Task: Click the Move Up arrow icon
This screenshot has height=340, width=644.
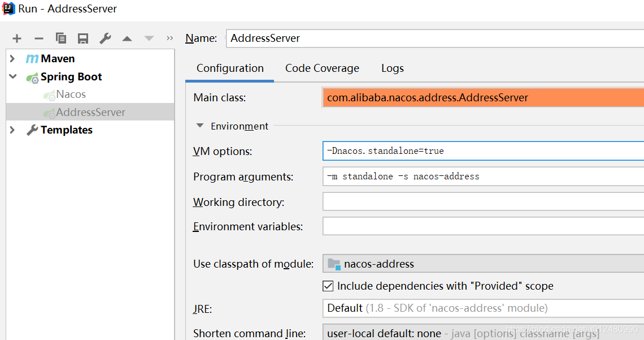Action: [127, 38]
